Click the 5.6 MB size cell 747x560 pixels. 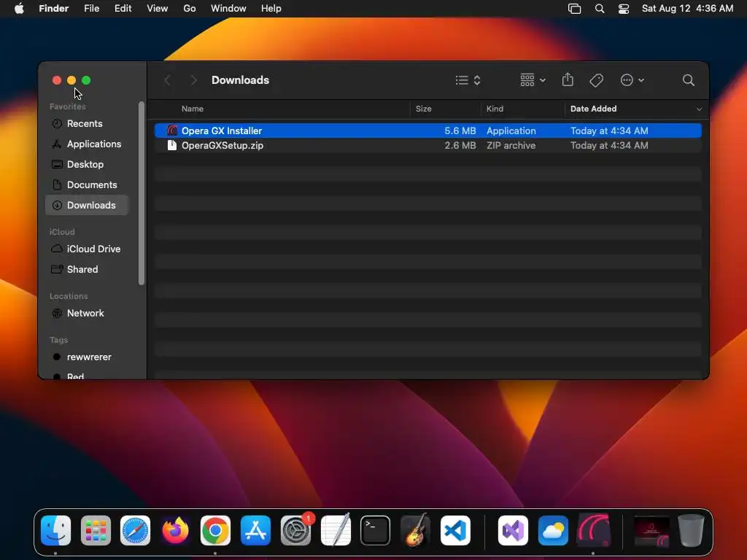tap(460, 131)
